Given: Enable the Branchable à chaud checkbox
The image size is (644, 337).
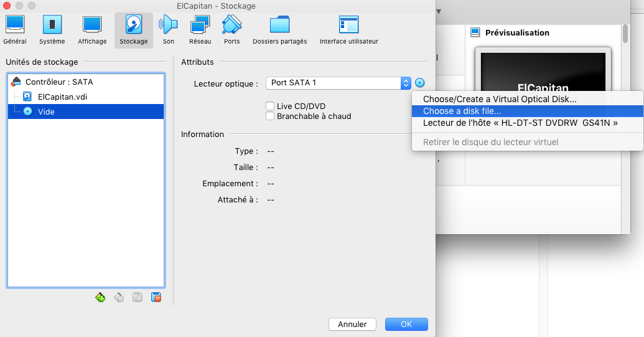Looking at the screenshot, I should click(270, 116).
